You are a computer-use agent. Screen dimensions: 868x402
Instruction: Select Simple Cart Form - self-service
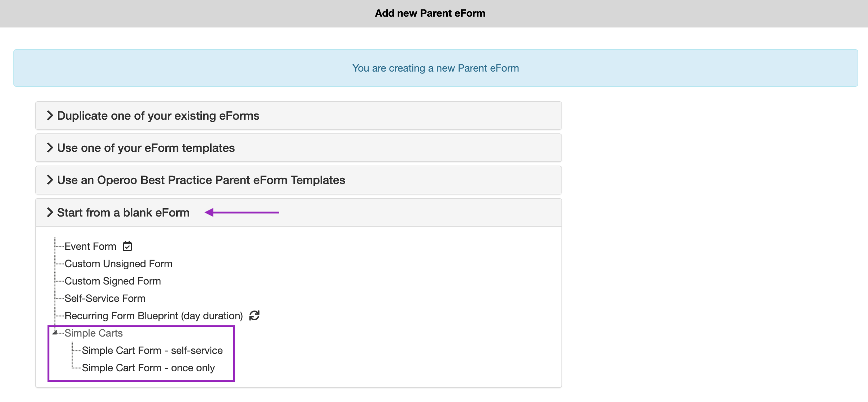152,350
